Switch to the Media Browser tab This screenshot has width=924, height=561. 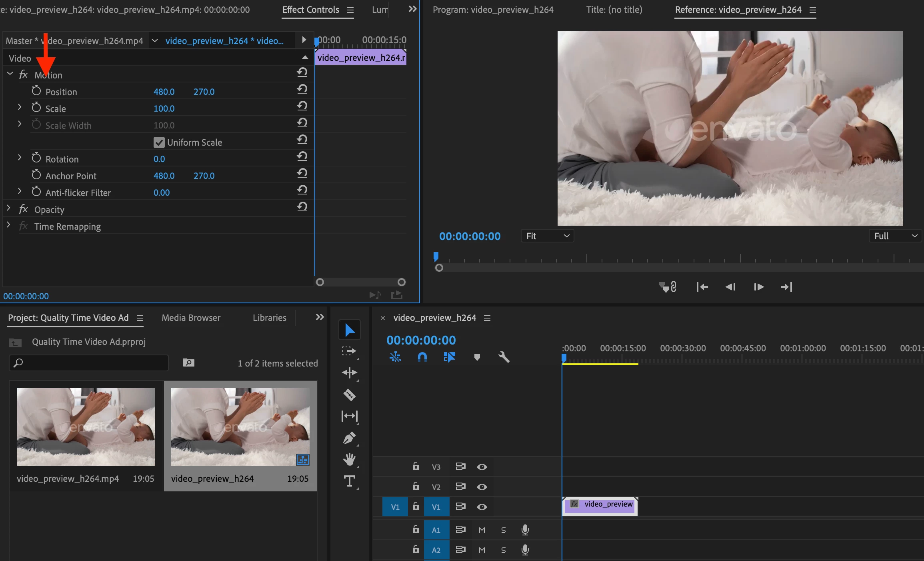coord(191,318)
